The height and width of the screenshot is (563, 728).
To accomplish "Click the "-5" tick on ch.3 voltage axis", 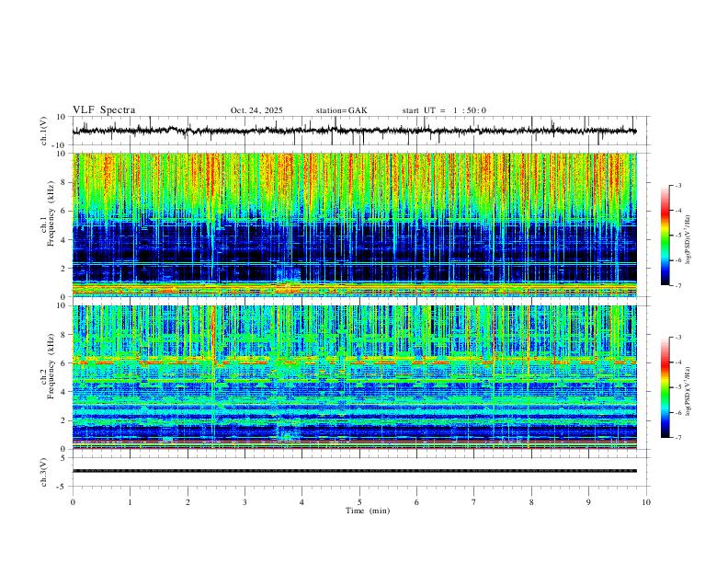I will 63,487.
